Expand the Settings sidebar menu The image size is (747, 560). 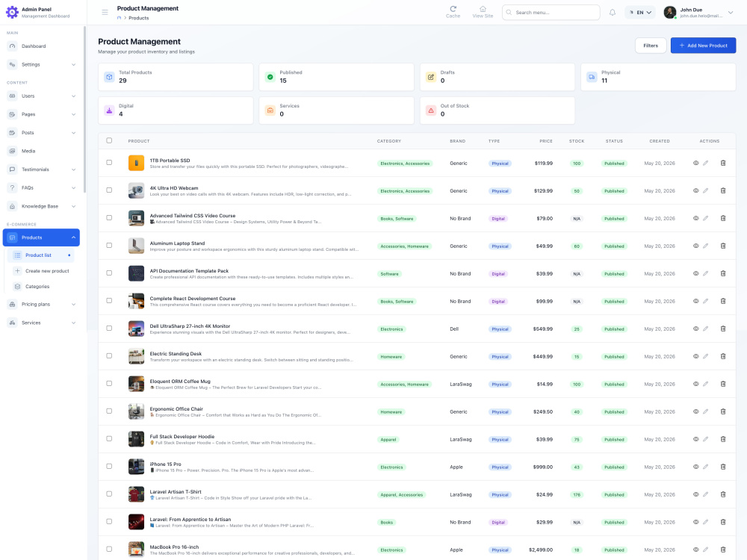(x=41, y=64)
